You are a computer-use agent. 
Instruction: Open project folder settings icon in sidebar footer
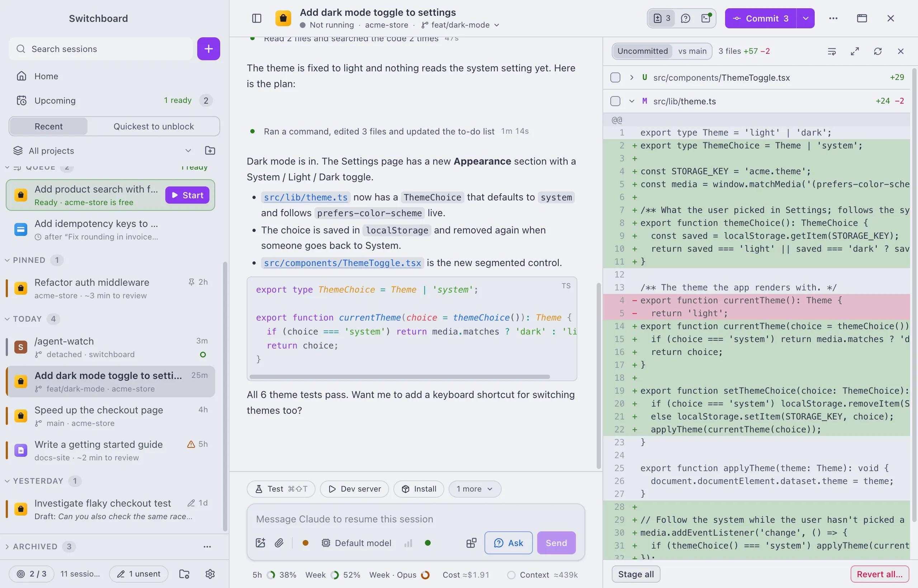(184, 574)
